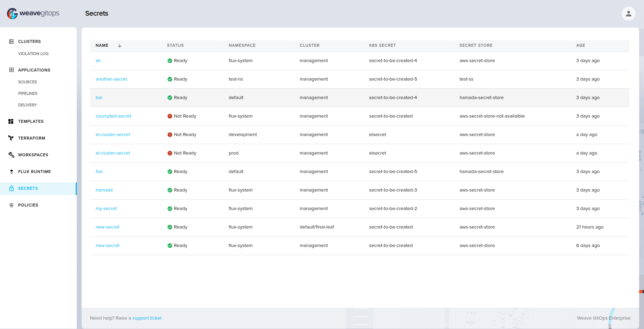644x329 pixels.
Task: Click the 21 hours ago age cell
Action: [590, 227]
